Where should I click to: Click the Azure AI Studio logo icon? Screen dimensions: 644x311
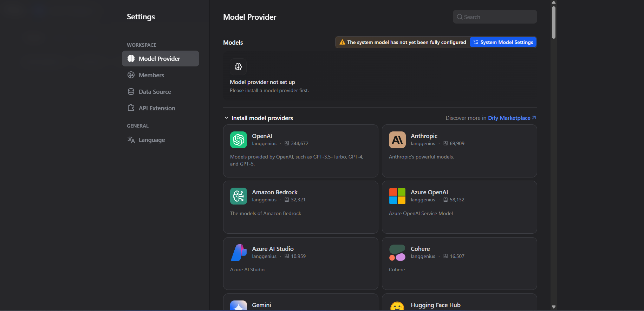(x=238, y=253)
